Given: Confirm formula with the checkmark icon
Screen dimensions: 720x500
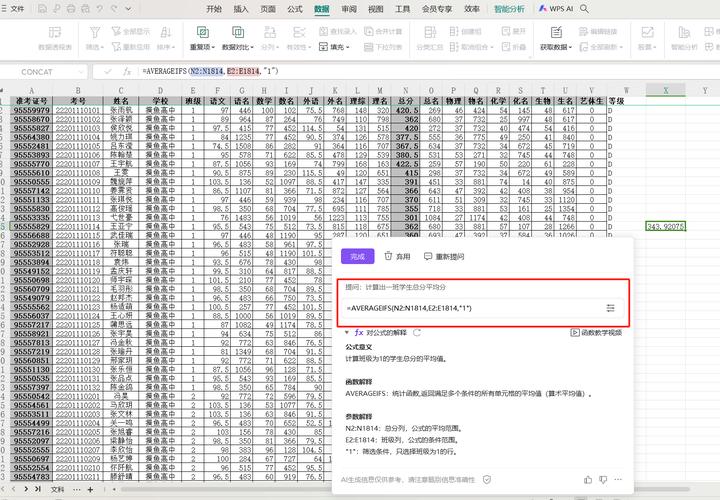Looking at the screenshot, I should point(108,72).
